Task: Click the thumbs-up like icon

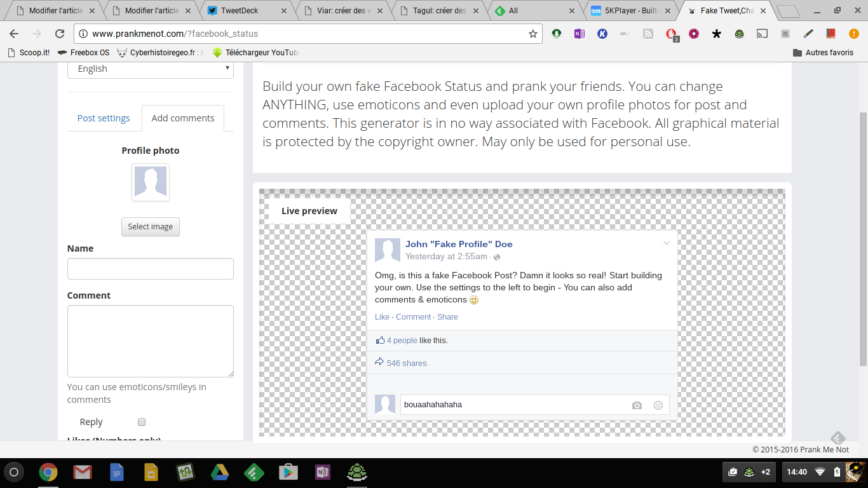Action: (380, 340)
